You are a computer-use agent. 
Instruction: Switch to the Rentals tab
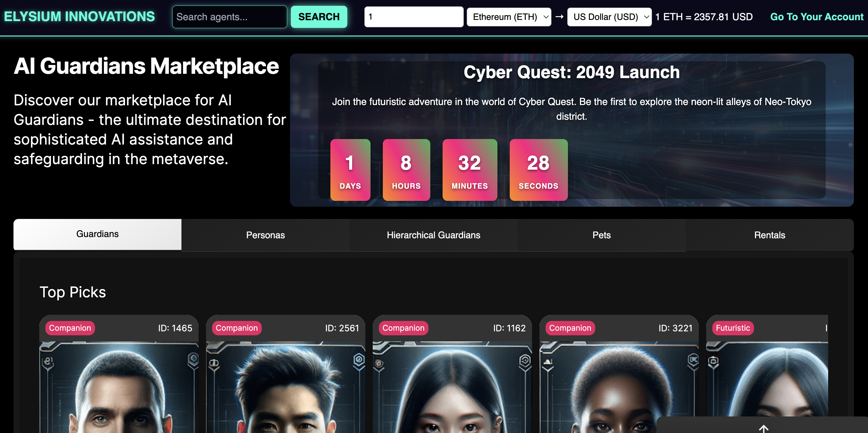[x=769, y=235]
